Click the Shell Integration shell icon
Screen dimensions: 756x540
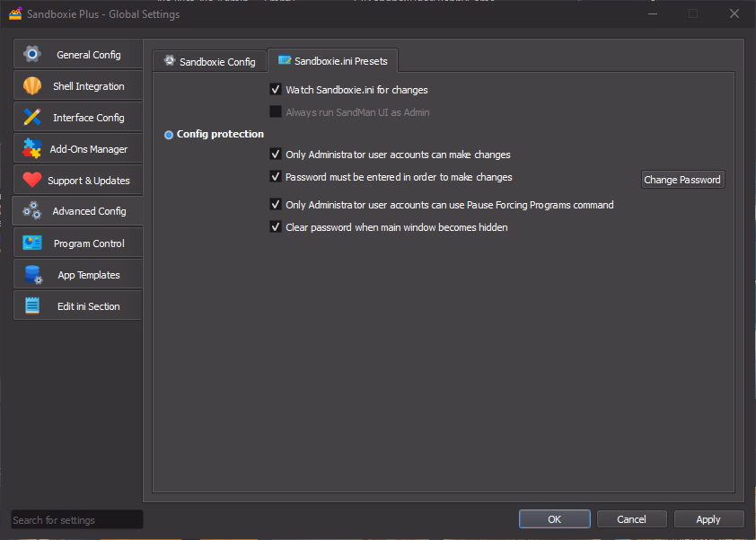[x=32, y=86]
